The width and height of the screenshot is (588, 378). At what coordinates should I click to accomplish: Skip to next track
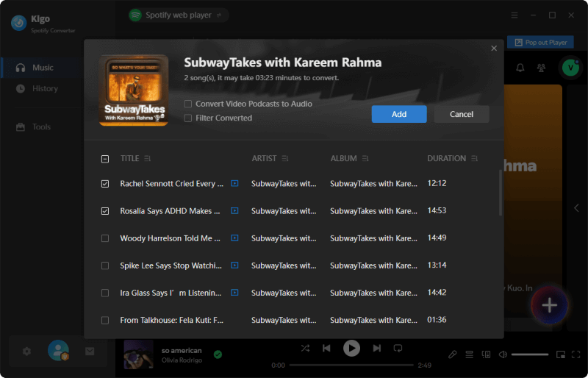(x=377, y=349)
